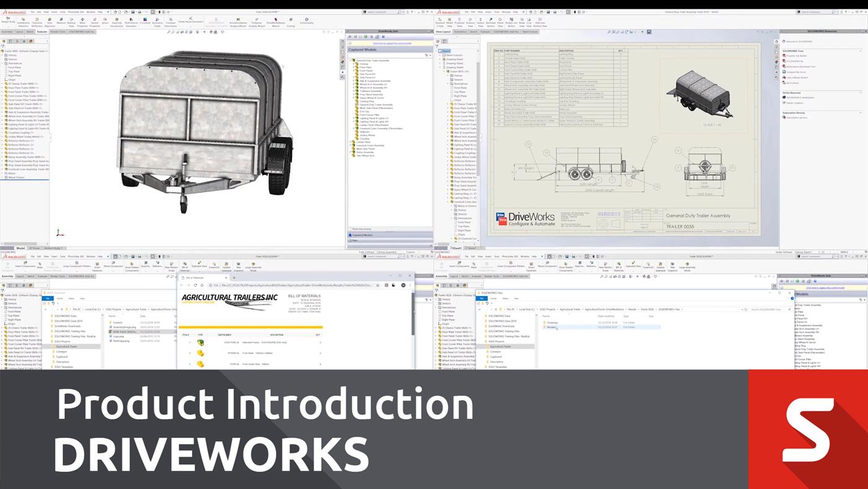Switch to the View Layout tab
The width and height of the screenshot is (868, 489).
click(x=443, y=32)
